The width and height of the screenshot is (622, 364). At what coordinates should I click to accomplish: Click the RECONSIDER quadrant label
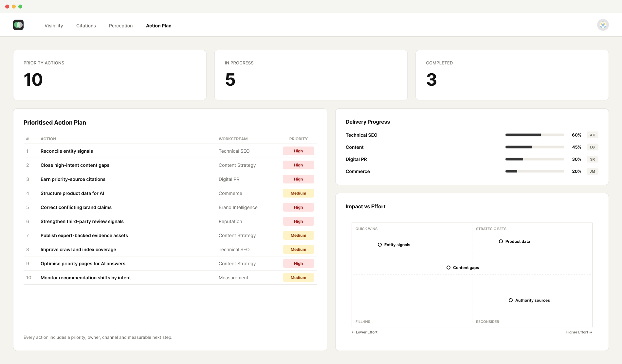pos(487,322)
